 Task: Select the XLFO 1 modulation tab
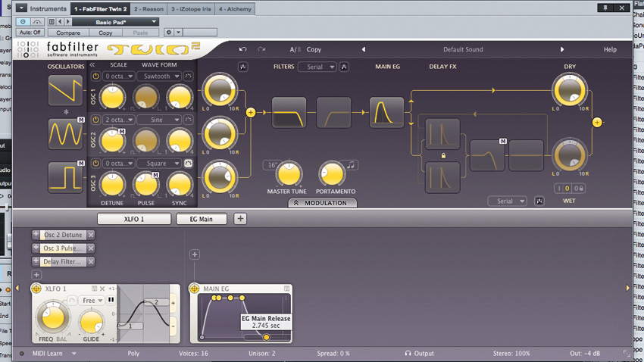pos(134,219)
